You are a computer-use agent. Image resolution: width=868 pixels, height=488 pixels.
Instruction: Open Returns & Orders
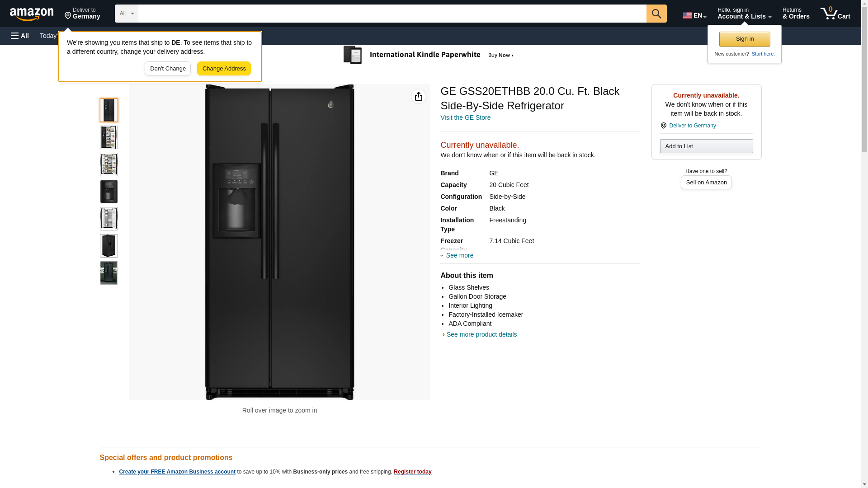796,14
